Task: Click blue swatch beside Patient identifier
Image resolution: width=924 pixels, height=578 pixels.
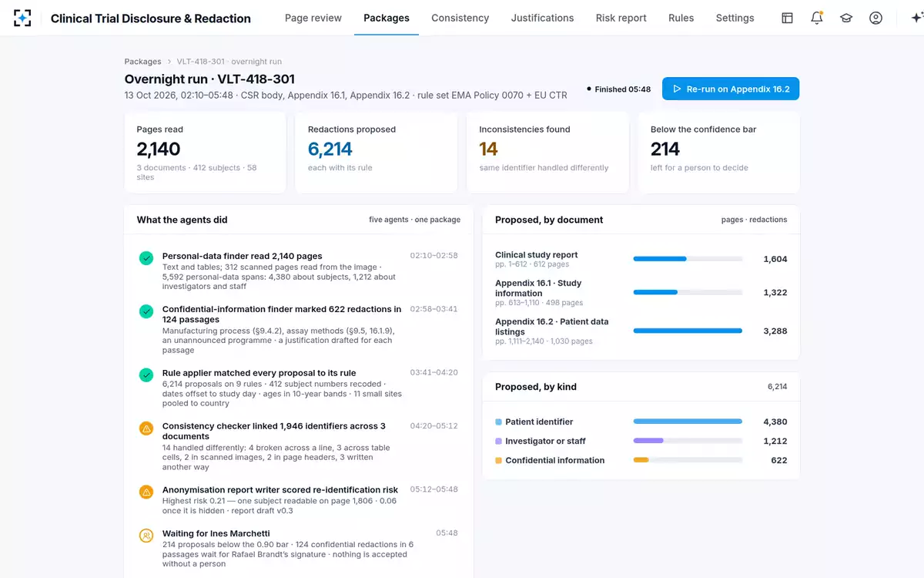Action: tap(498, 422)
